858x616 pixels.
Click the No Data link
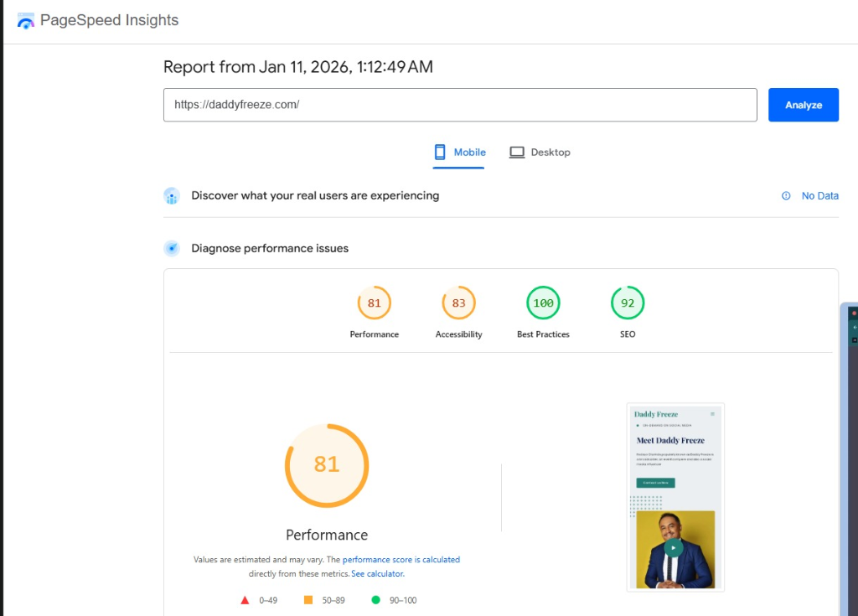tap(819, 195)
